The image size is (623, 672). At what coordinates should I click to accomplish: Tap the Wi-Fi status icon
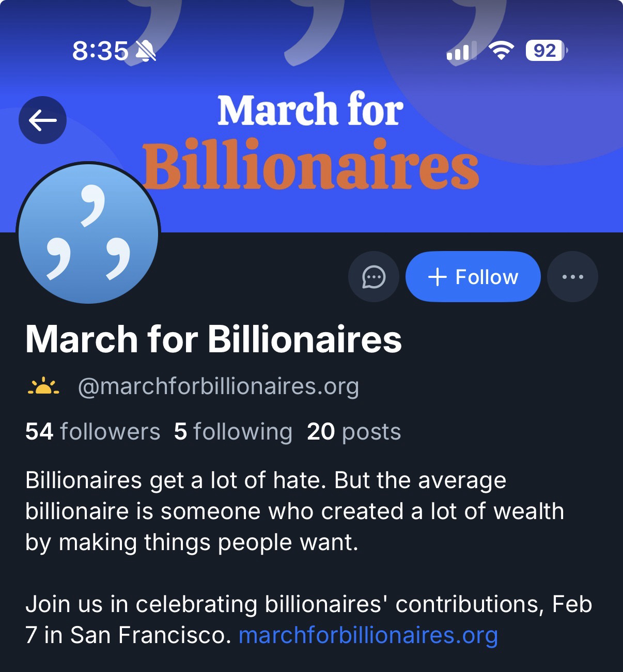(501, 51)
